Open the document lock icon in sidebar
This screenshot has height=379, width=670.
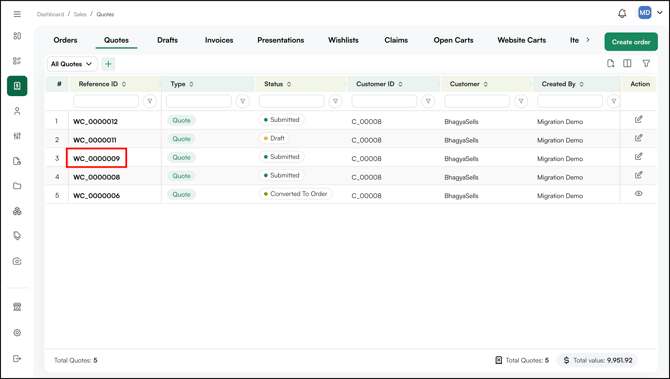(x=17, y=161)
